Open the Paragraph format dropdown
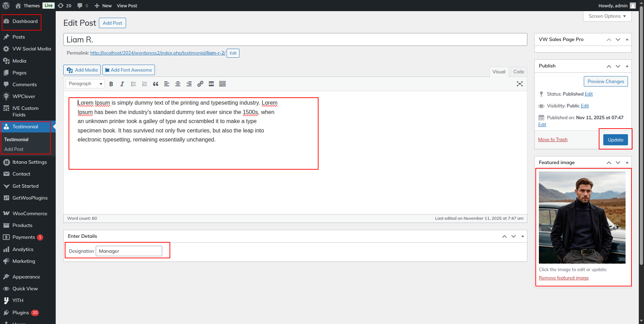The image size is (644, 324). [85, 84]
